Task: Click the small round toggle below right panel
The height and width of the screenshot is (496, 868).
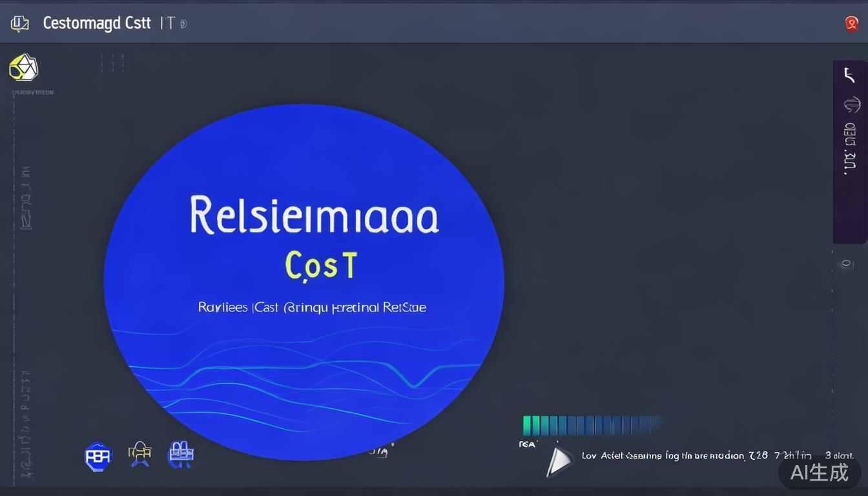Action: [x=847, y=264]
